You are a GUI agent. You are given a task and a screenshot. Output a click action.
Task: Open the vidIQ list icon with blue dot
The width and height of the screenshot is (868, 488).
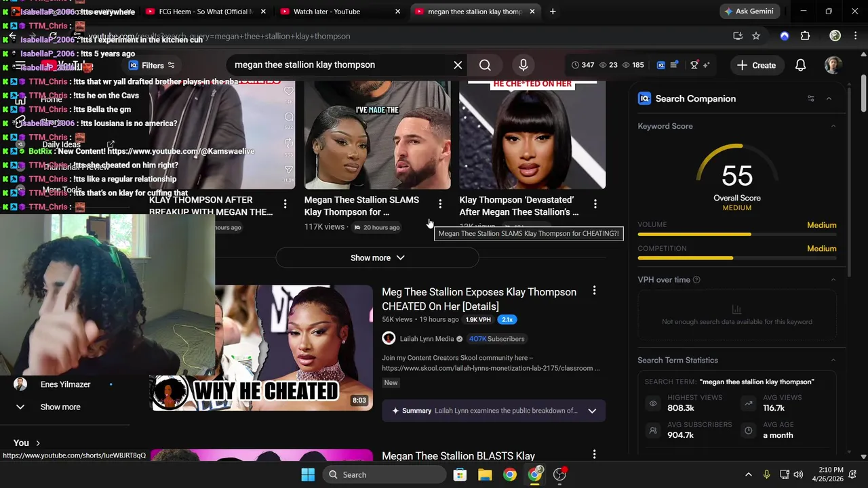(x=674, y=65)
